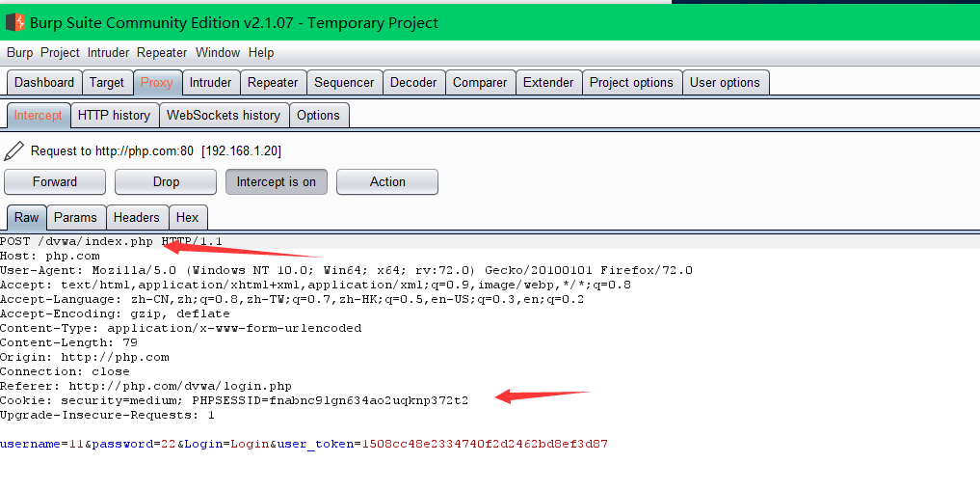The height and width of the screenshot is (490, 980).
Task: Open the User options tab
Action: 725,83
